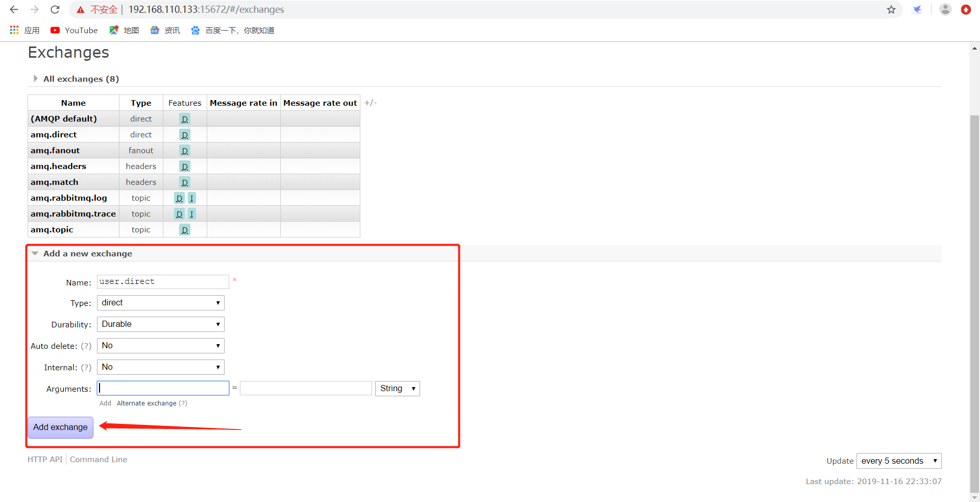Open the (AMQP default) exchange

[x=64, y=118]
